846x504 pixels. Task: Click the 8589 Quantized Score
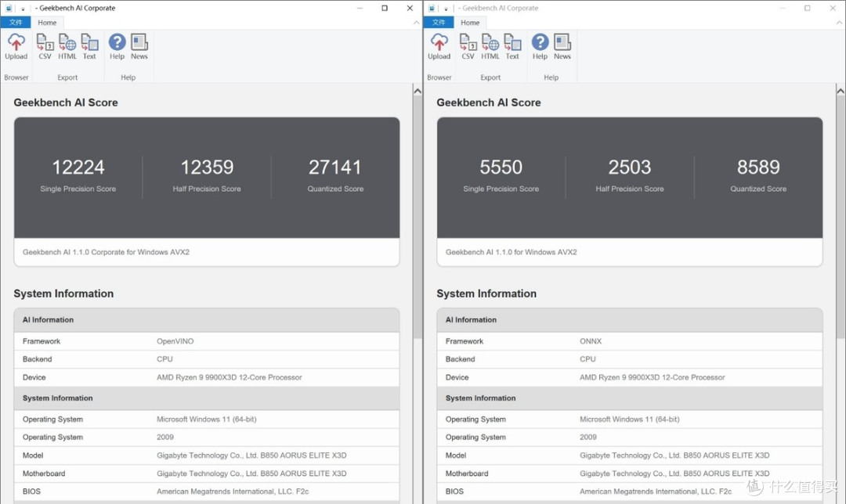point(758,167)
